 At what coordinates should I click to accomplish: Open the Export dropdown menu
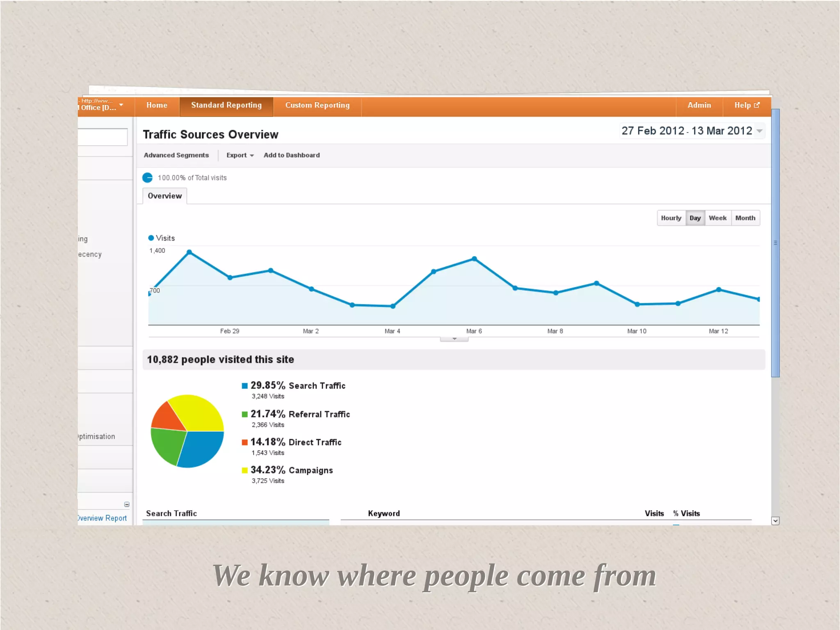pyautogui.click(x=240, y=155)
